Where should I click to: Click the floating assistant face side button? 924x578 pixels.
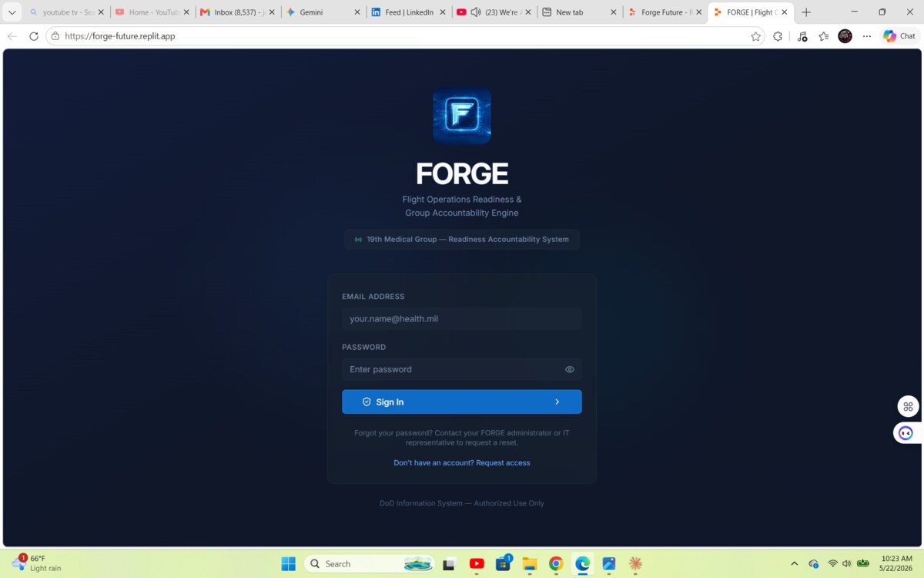[906, 433]
